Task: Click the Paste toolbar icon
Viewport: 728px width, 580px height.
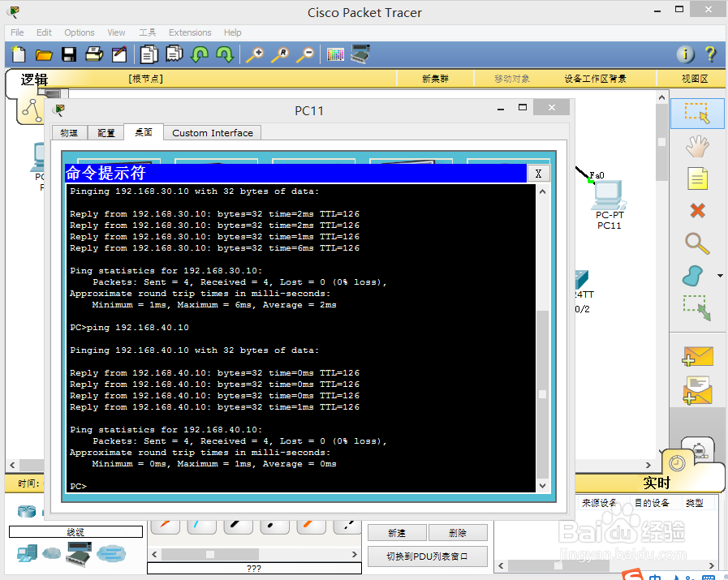Action: click(174, 54)
